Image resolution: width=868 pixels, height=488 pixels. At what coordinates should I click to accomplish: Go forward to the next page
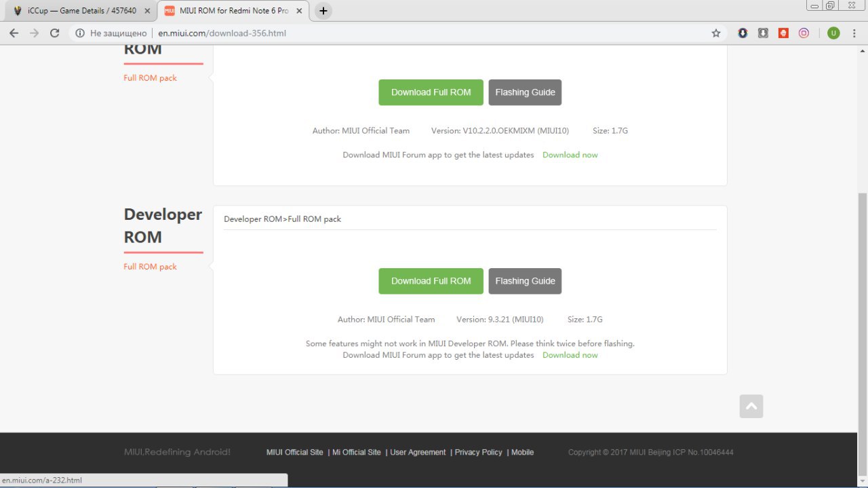tap(34, 33)
